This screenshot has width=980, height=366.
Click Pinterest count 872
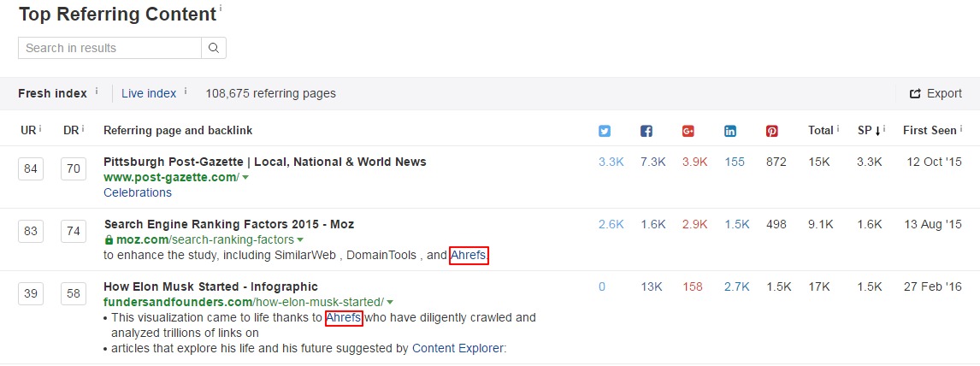[x=776, y=162]
